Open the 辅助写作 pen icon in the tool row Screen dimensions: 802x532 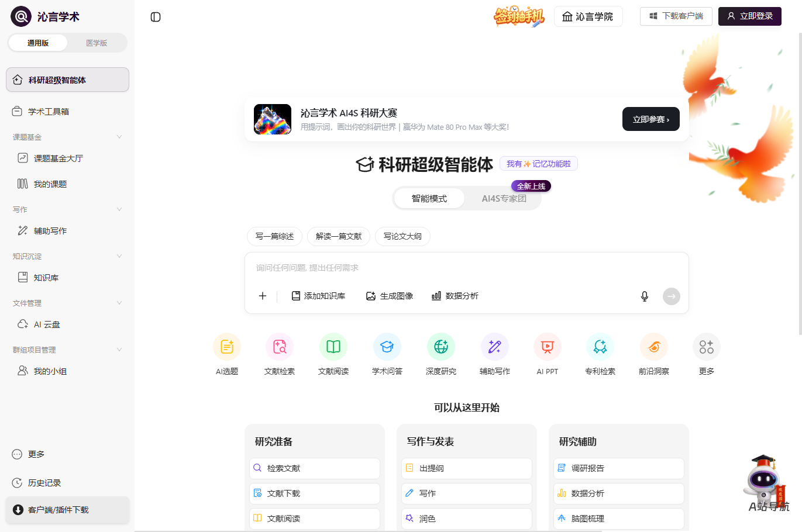click(495, 347)
